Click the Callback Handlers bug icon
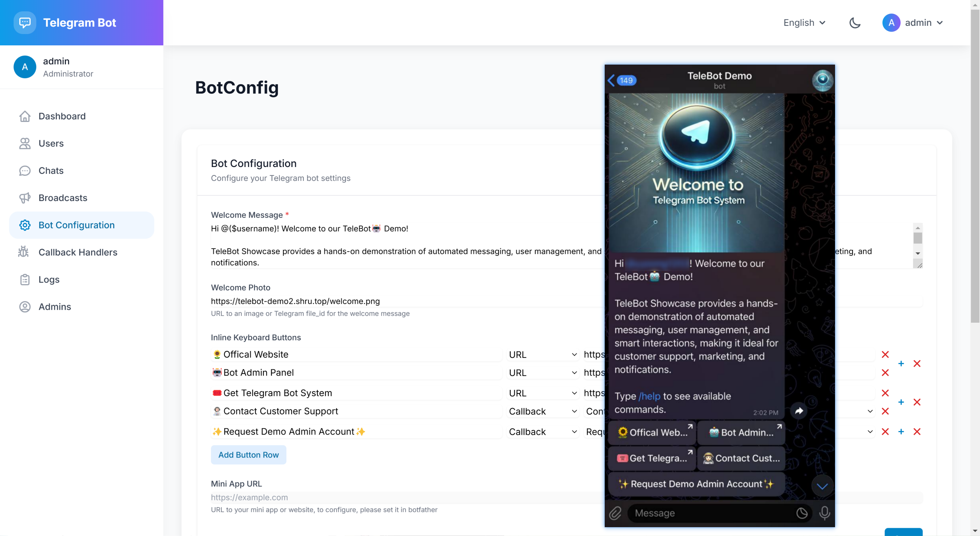980x536 pixels. [x=24, y=252]
